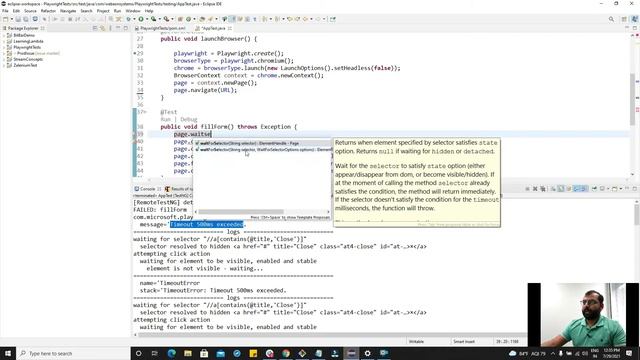Expand the PlaywrightTests project node
Image resolution: width=640 pixels, height=360 pixels.
4,47
